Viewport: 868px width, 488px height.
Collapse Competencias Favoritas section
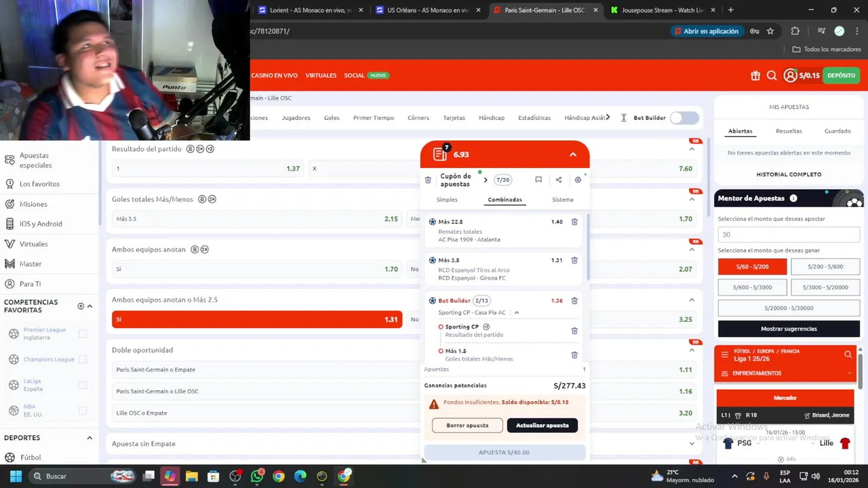(x=90, y=306)
